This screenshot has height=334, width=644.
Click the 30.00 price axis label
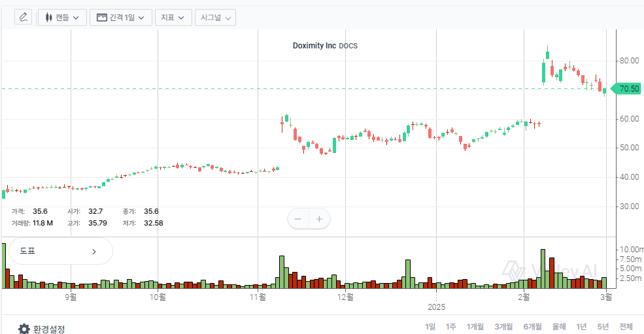(x=629, y=207)
